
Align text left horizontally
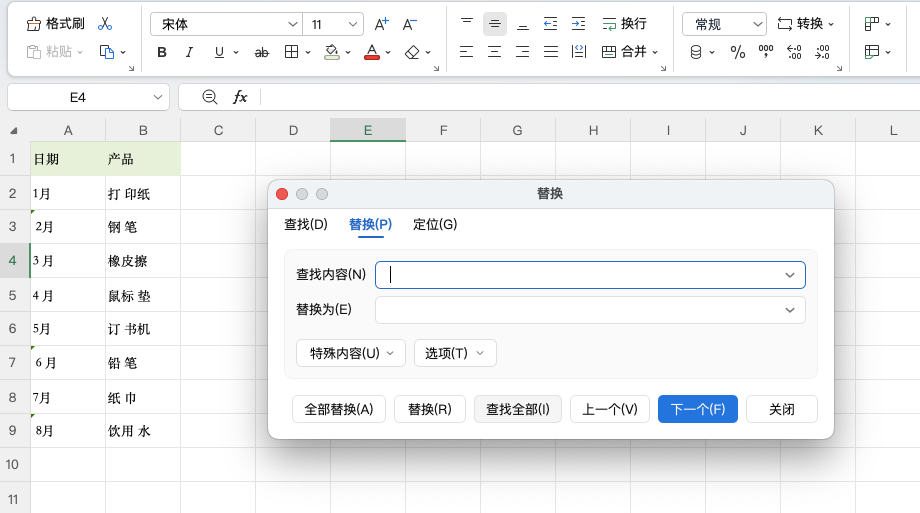(466, 52)
